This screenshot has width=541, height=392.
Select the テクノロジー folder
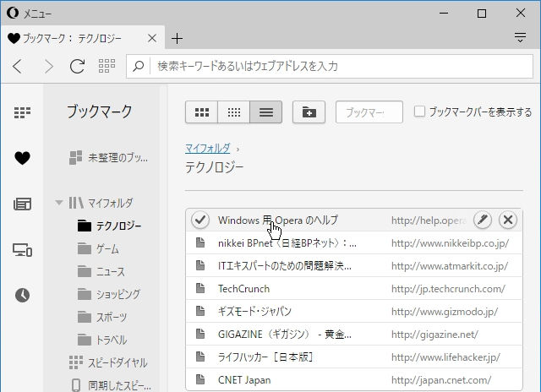(109, 226)
